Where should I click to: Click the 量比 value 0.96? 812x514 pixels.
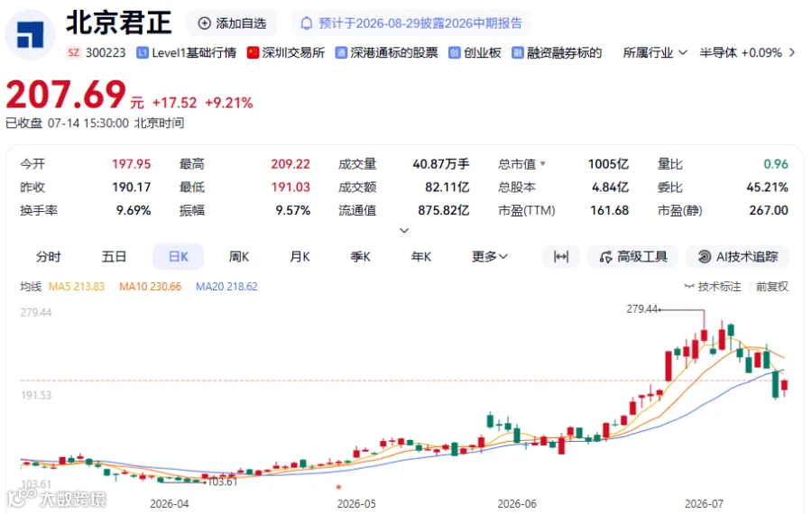[x=776, y=164]
